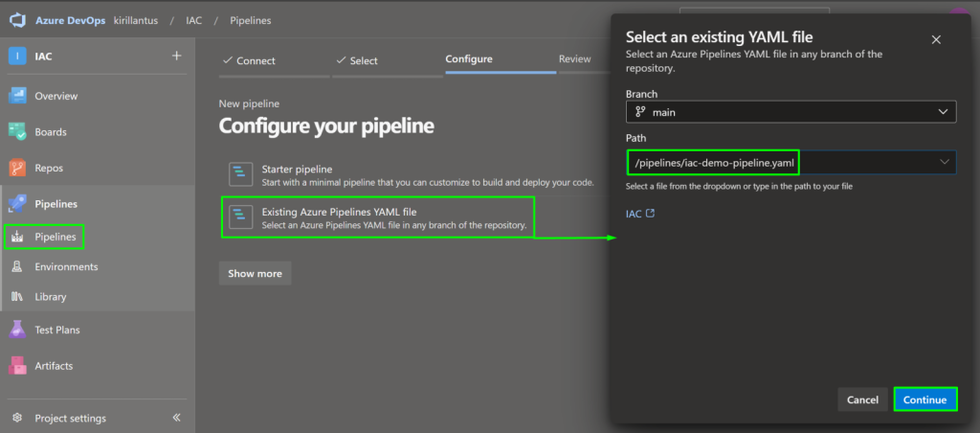The width and height of the screenshot is (980, 433).
Task: Collapse the sidebar with double chevron
Action: (176, 418)
